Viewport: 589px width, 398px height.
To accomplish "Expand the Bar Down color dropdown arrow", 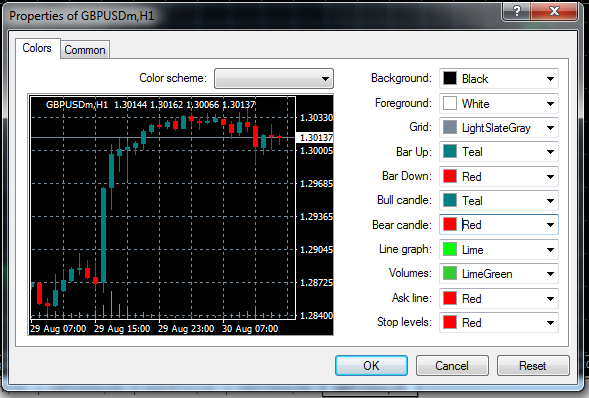I will click(550, 176).
